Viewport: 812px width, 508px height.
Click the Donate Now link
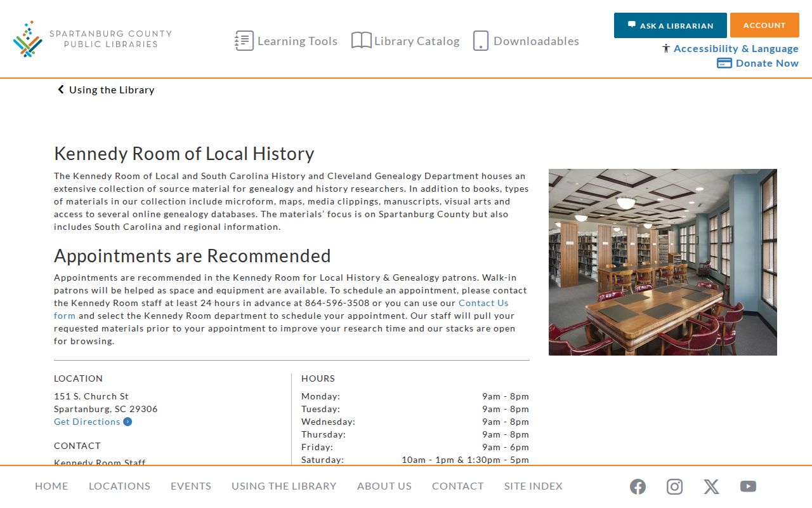[767, 63]
